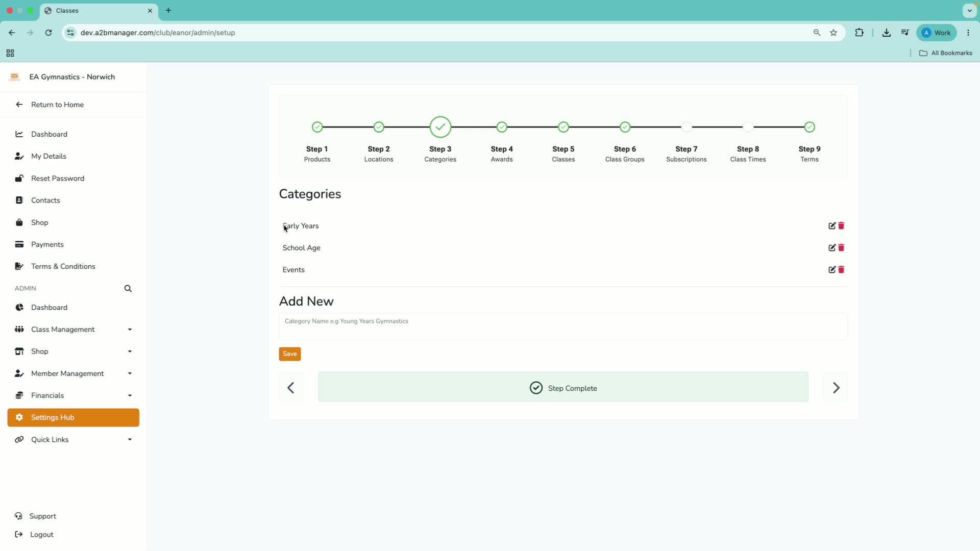
Task: Bookmark this page with star icon
Action: tap(834, 33)
